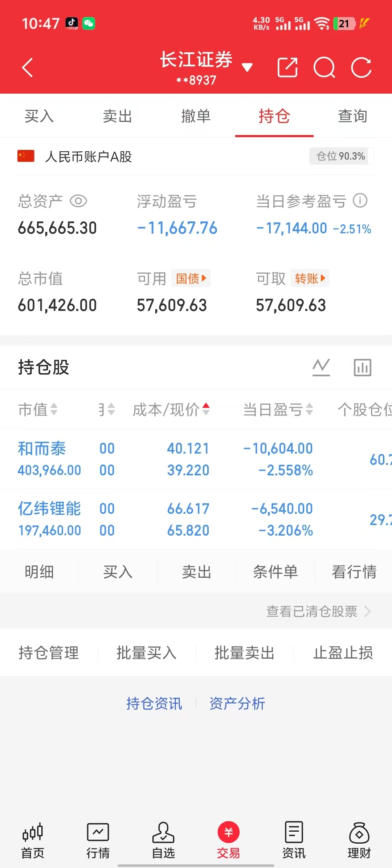Open the holdings trend line chart icon

tap(321, 367)
